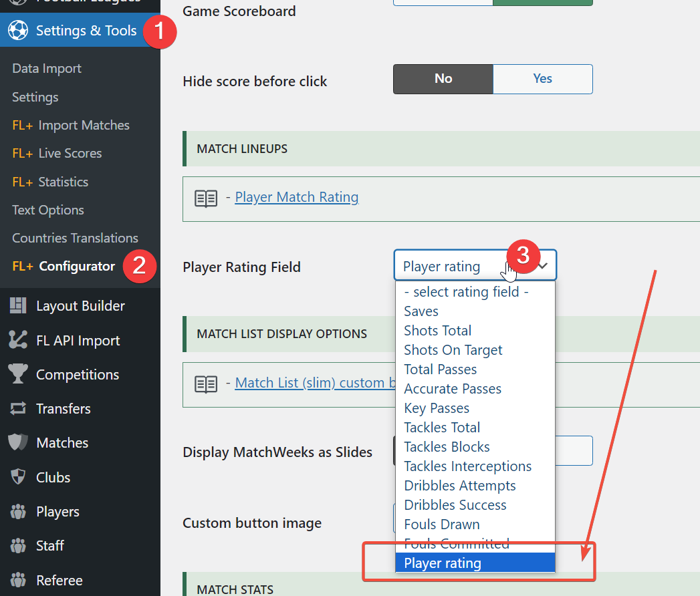This screenshot has width=700, height=596.
Task: Select Fouls Drawn option
Action: tap(475, 525)
